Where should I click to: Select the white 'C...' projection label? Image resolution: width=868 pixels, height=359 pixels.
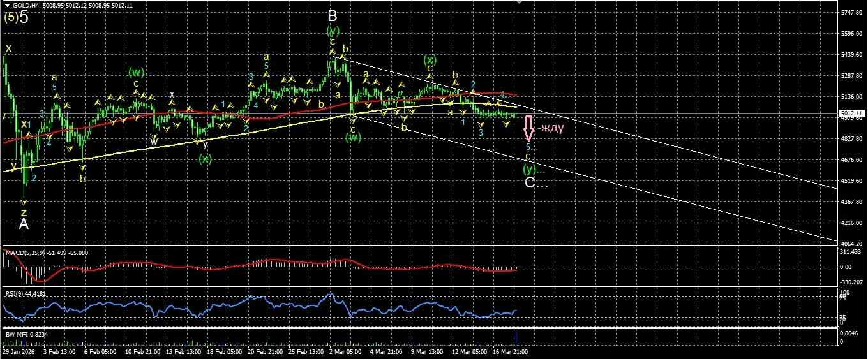click(537, 183)
